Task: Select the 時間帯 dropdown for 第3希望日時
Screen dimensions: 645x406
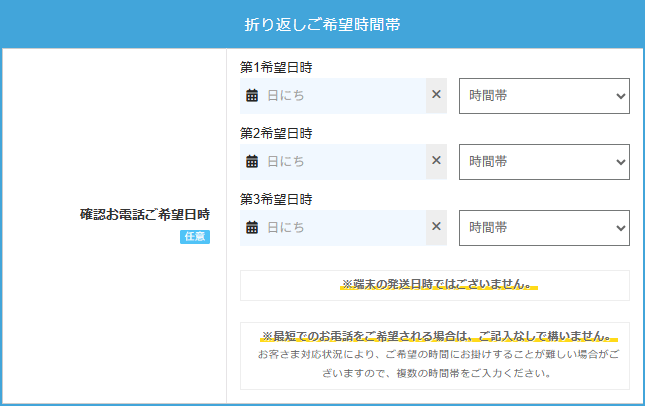Action: (x=544, y=227)
